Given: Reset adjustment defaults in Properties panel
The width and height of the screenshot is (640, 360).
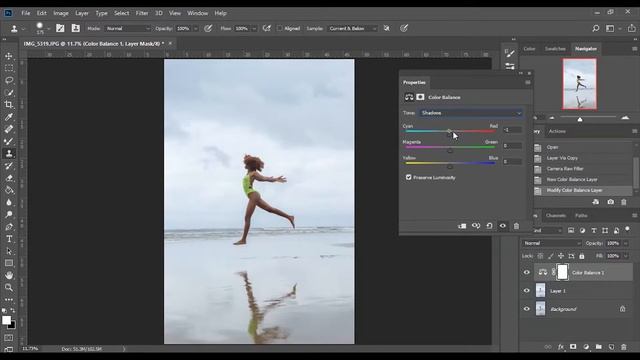Looking at the screenshot, I should click(489, 226).
